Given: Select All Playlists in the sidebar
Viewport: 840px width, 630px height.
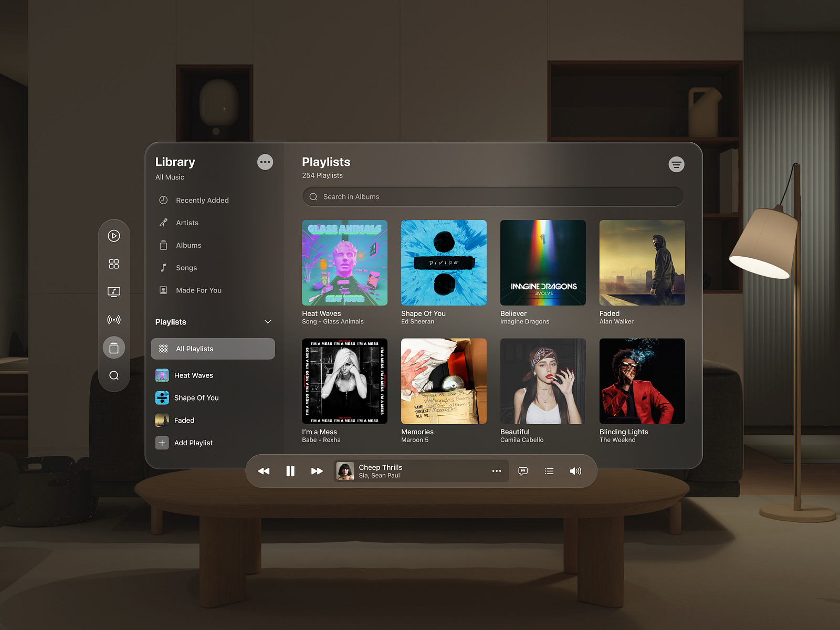Looking at the screenshot, I should [213, 349].
